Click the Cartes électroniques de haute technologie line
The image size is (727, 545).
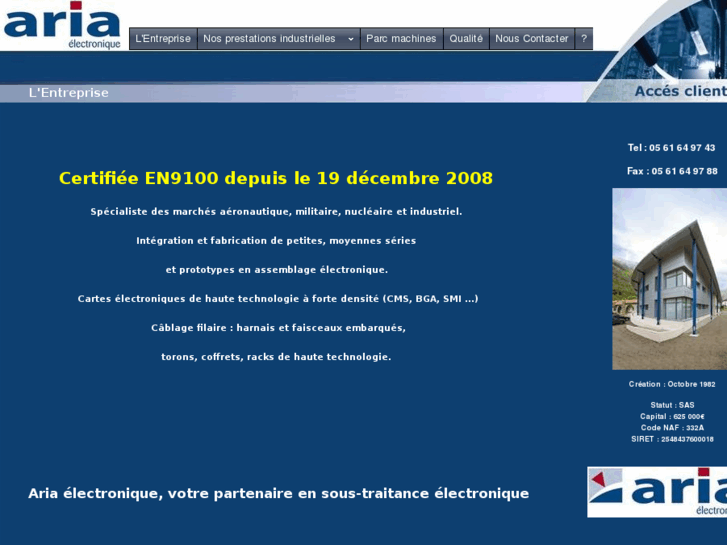(278, 299)
